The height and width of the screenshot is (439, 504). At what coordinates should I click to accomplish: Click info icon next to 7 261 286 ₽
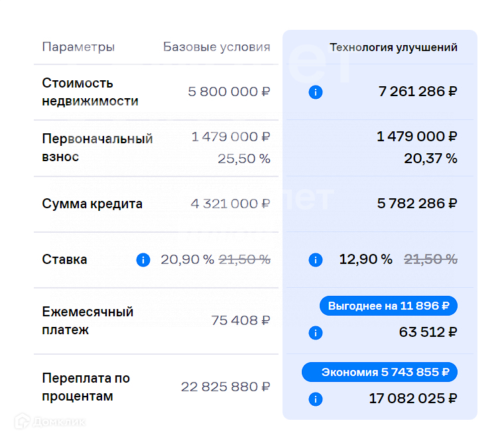pyautogui.click(x=316, y=92)
